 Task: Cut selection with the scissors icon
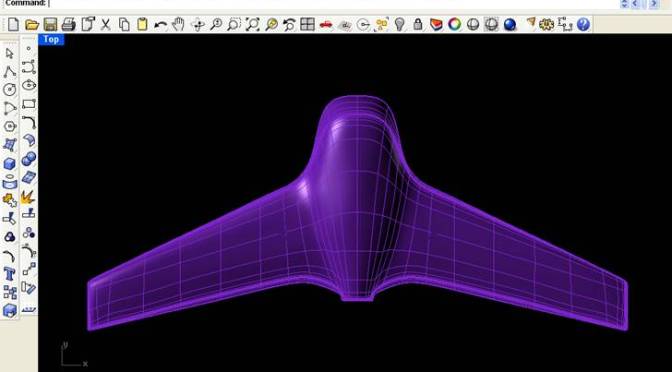(x=105, y=24)
